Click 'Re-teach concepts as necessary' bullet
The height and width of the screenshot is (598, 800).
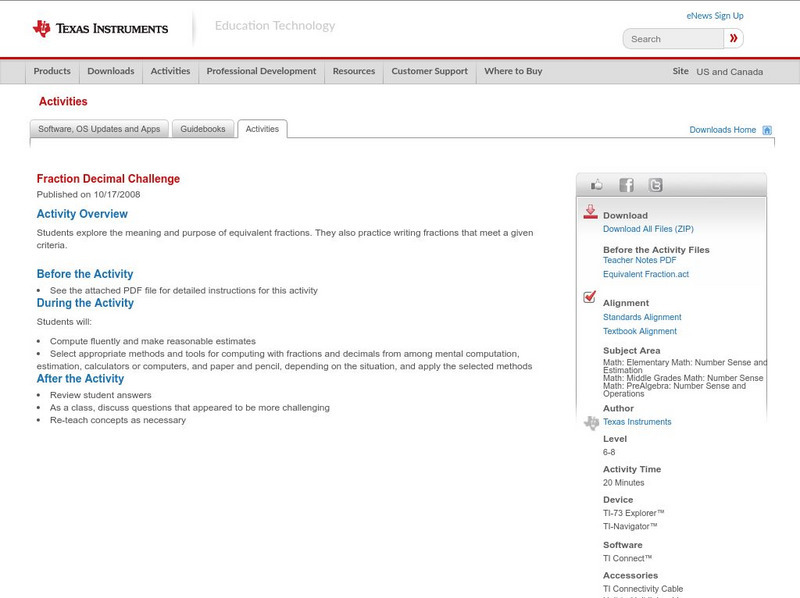[118, 420]
